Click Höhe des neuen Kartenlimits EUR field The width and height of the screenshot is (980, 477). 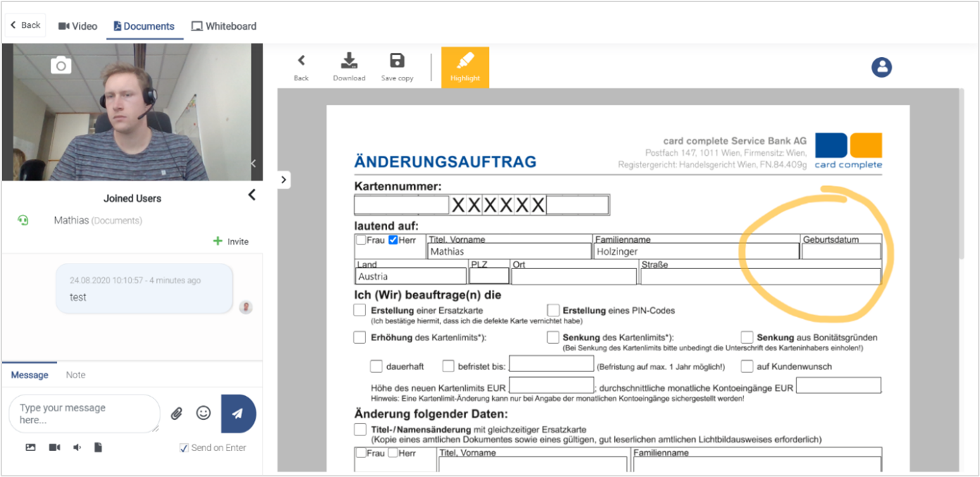tap(552, 385)
